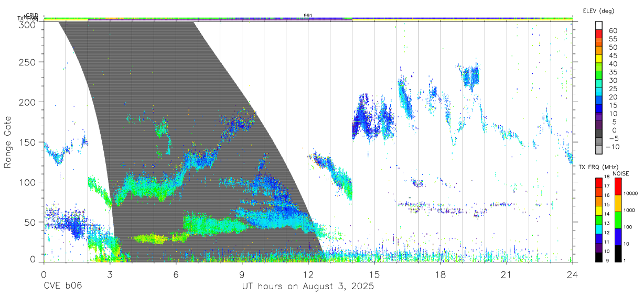Click the UT hours axis tick '18'
Image resolution: width=644 pixels, height=297 pixels.
[441, 274]
